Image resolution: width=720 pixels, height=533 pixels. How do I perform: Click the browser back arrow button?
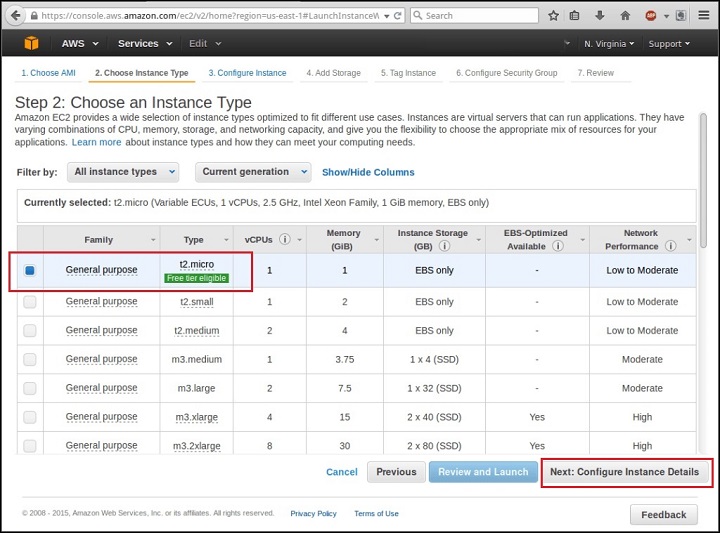point(15,16)
